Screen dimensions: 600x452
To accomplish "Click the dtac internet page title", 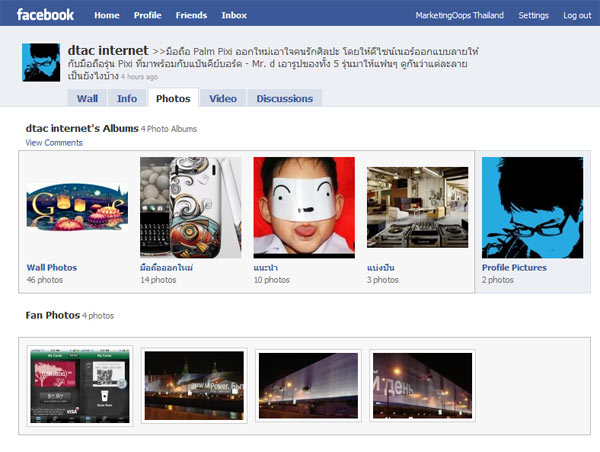I will [x=108, y=51].
